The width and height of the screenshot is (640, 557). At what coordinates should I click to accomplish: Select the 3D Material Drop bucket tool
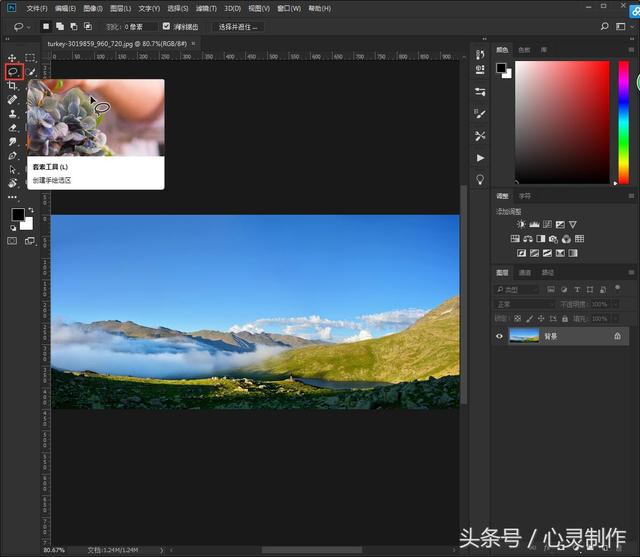tap(12, 183)
